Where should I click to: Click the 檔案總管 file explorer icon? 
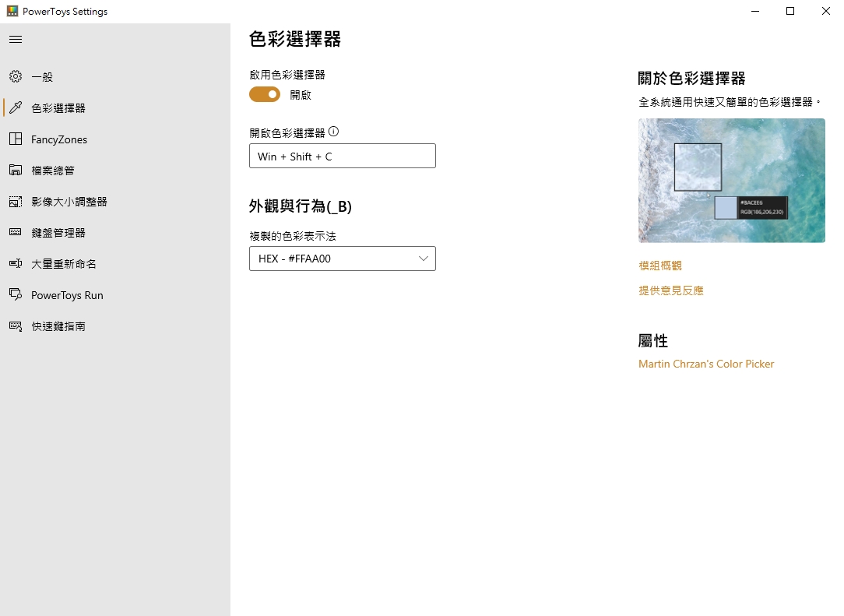coord(16,170)
